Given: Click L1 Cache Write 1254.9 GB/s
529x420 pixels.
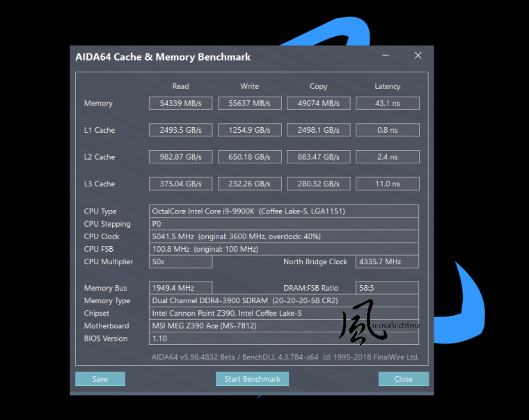Looking at the screenshot, I should pyautogui.click(x=250, y=130).
